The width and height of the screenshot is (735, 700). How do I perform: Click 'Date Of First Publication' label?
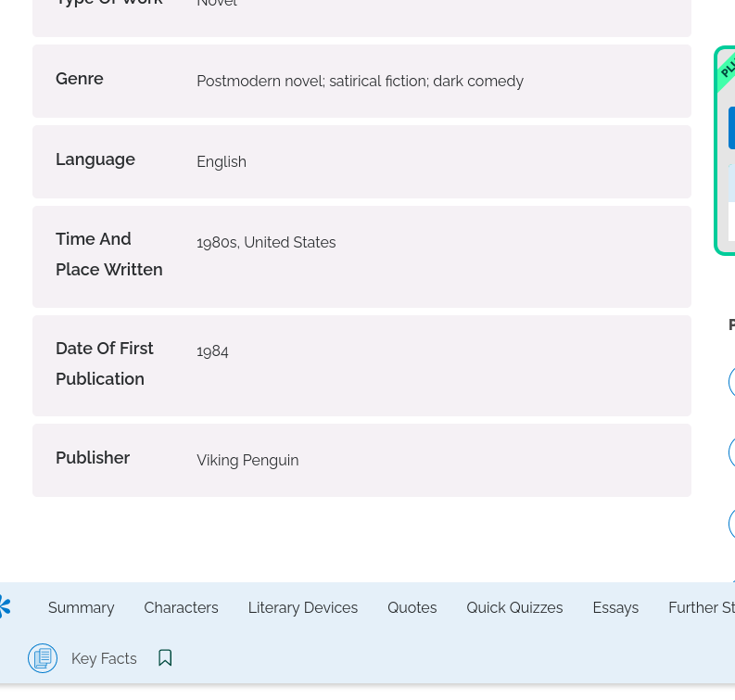105,363
